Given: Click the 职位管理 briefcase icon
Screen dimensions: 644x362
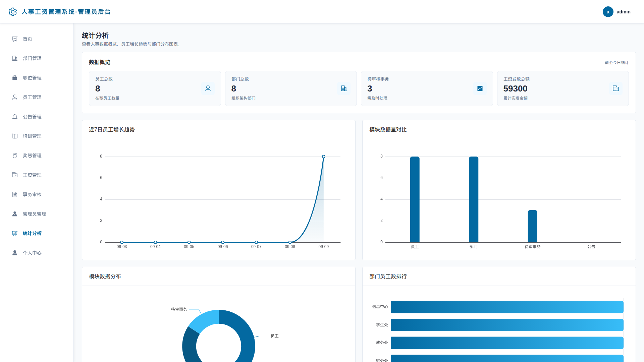Looking at the screenshot, I should point(15,78).
